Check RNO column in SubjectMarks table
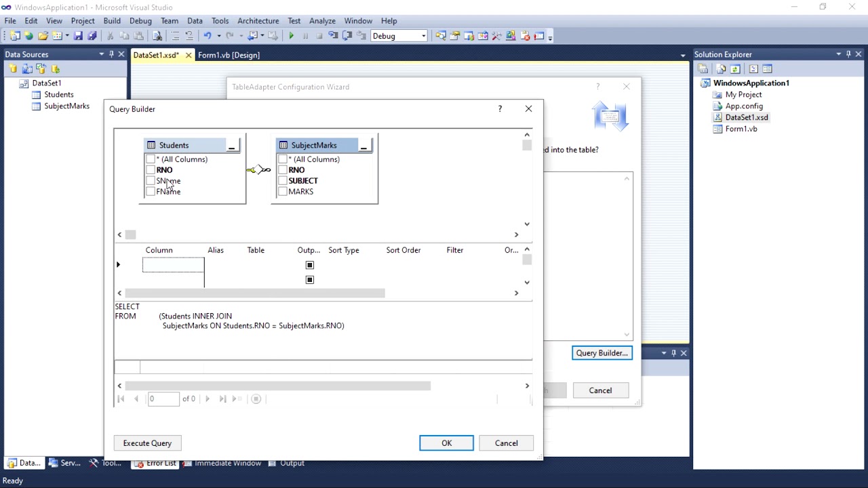This screenshot has height=488, width=868. pyautogui.click(x=283, y=170)
